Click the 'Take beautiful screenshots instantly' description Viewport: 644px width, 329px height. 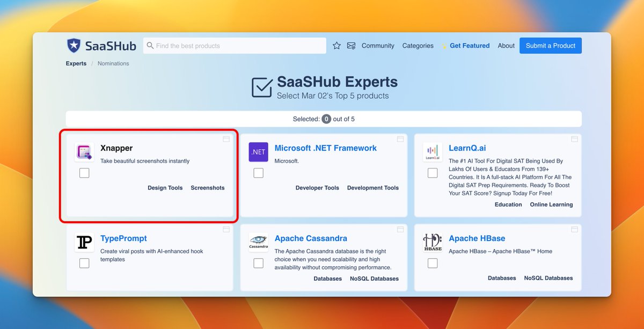145,161
